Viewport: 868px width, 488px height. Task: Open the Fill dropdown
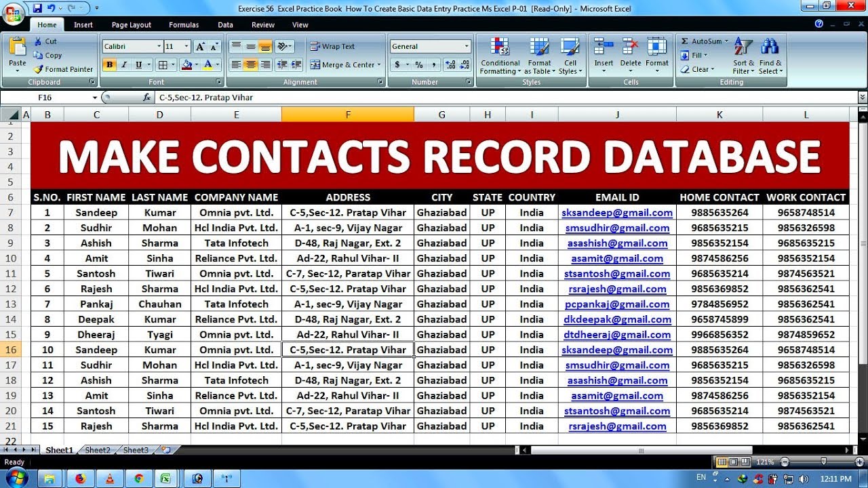[694, 56]
